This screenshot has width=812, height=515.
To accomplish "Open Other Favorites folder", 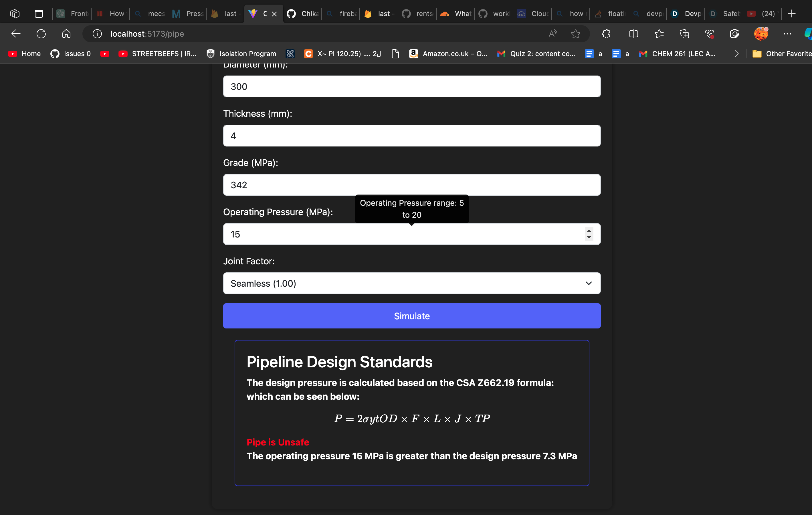I will point(782,54).
